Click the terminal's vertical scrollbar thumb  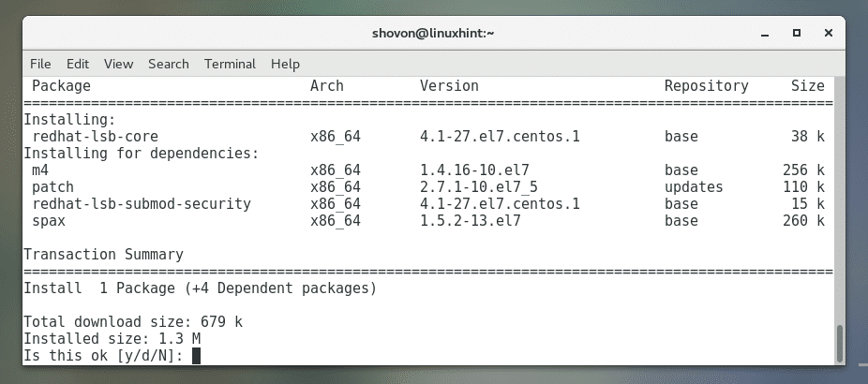coord(840,342)
